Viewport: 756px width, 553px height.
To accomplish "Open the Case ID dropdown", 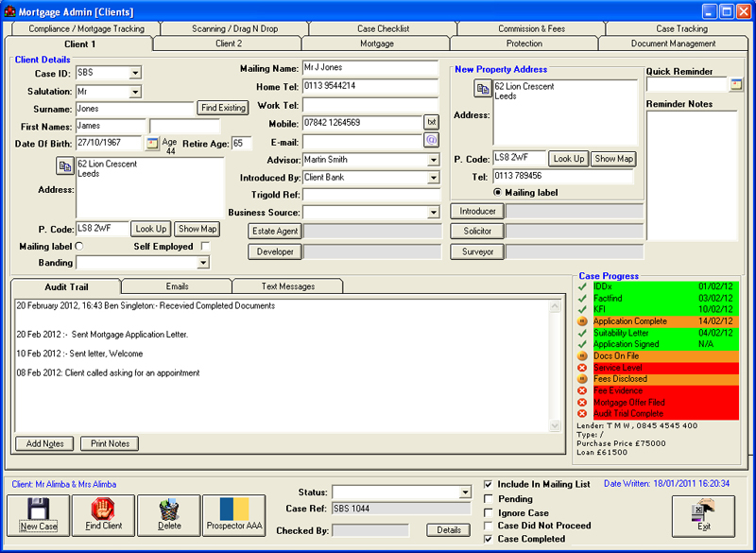I will click(x=135, y=74).
